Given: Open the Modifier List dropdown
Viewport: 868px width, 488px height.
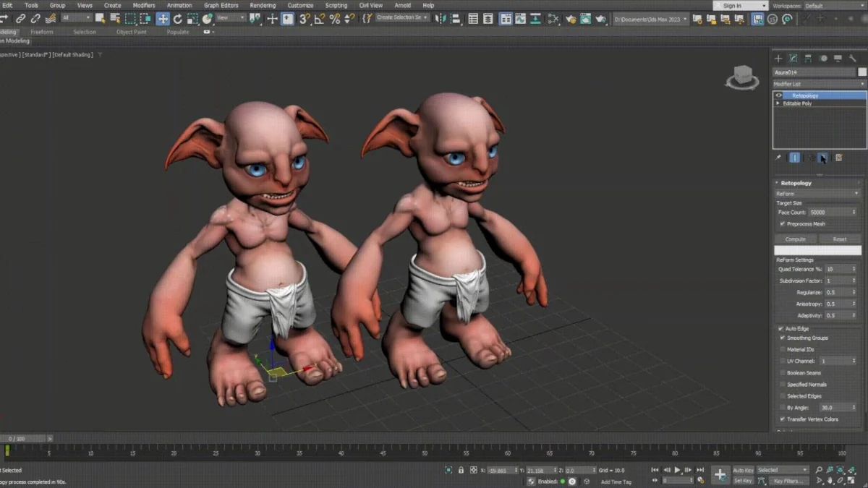Looking at the screenshot, I should click(819, 84).
